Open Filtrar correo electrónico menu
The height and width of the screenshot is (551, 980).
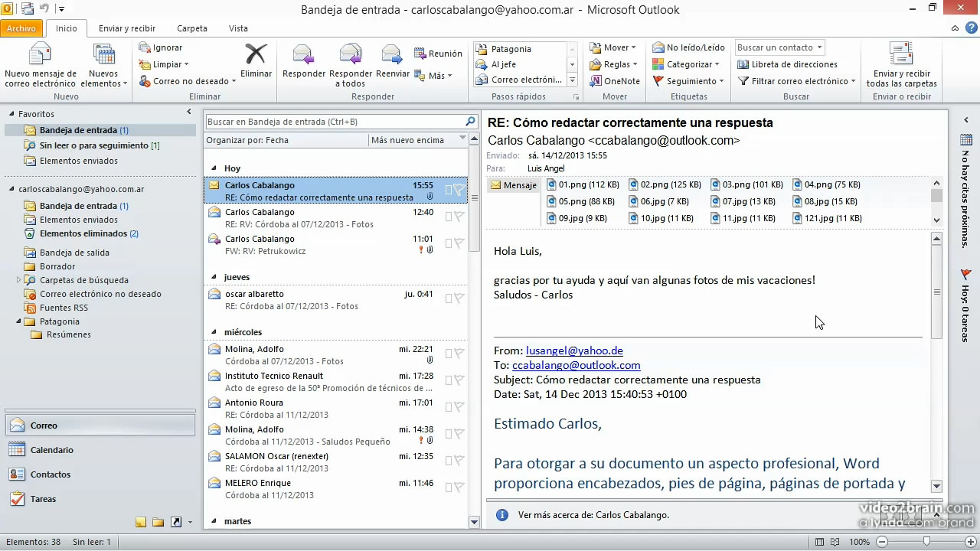click(797, 81)
